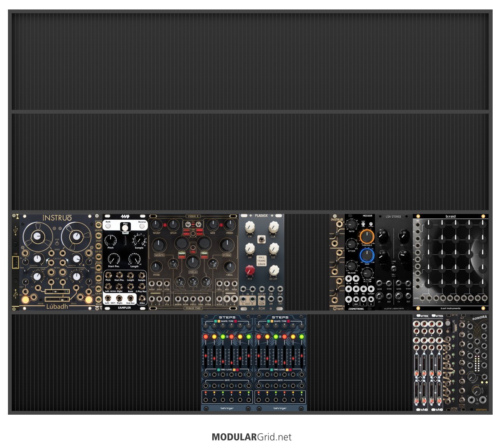The height and width of the screenshot is (445, 504).
Task: Click the Play button on the Sampler module
Action: coord(125,228)
